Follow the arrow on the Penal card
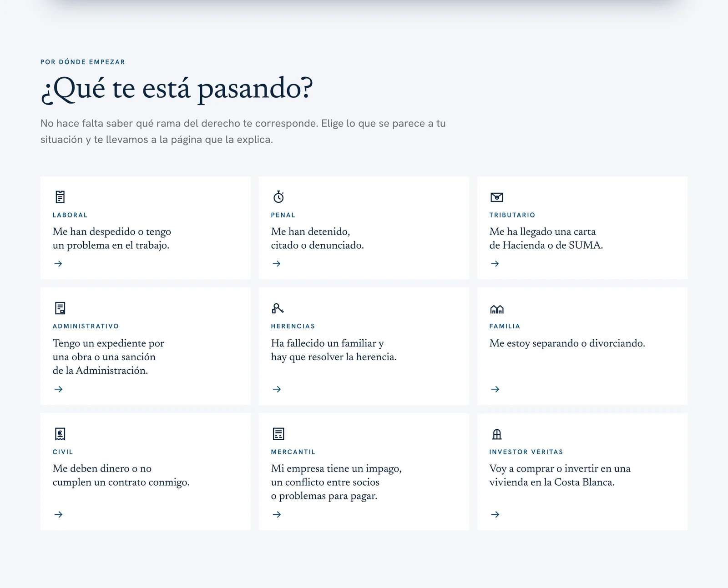Screen dimensions: 728x588 tap(277, 264)
